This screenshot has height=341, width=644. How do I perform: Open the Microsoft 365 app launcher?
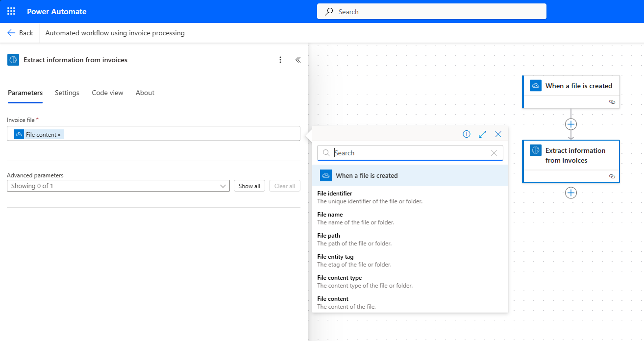pyautogui.click(x=11, y=11)
